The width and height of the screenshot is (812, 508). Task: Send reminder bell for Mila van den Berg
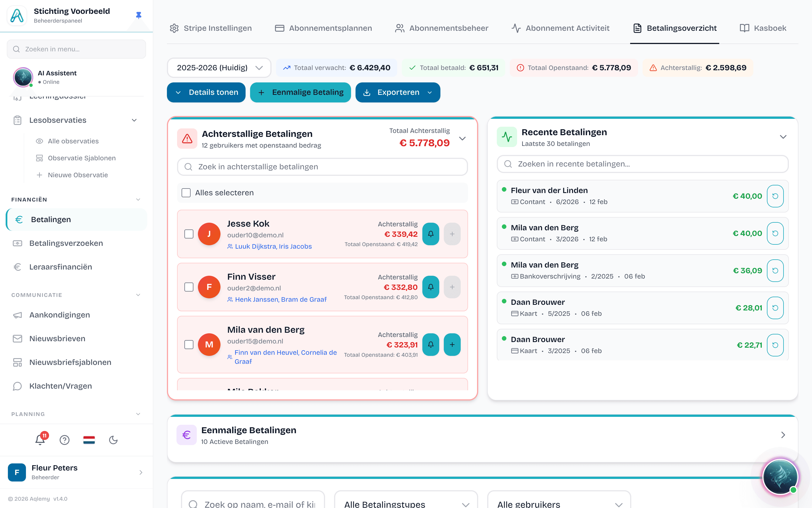431,344
